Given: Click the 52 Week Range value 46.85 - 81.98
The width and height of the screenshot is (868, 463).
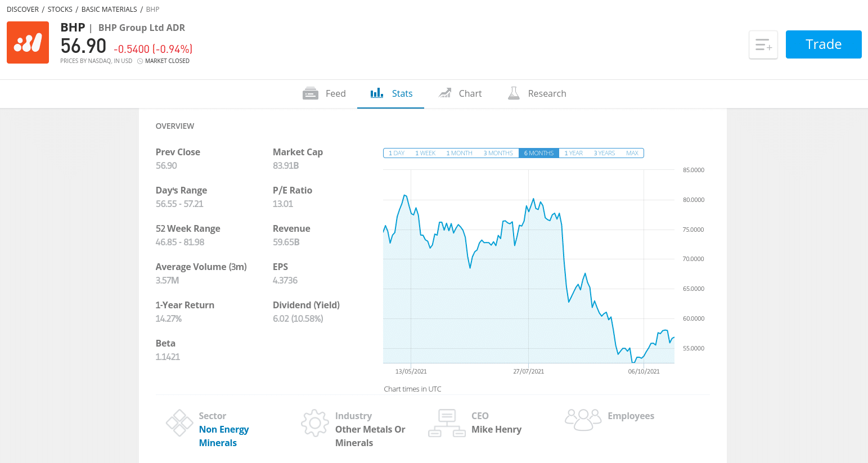Looking at the screenshot, I should [x=180, y=242].
